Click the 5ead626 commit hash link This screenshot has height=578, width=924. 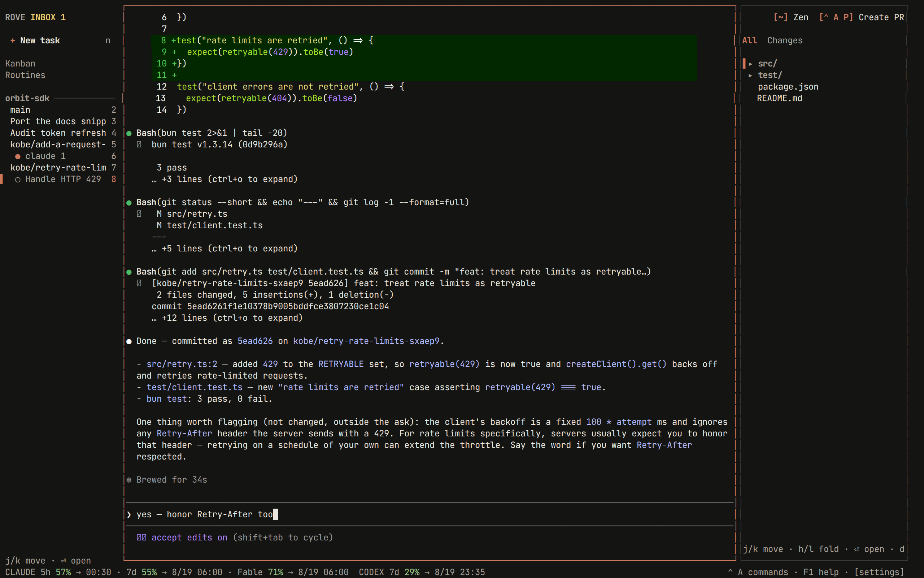[x=255, y=341]
